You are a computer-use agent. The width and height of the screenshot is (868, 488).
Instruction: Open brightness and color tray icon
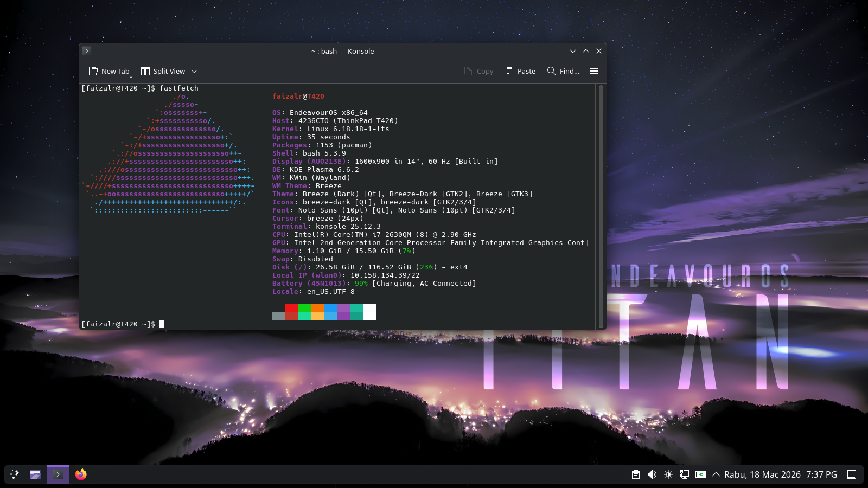668,474
